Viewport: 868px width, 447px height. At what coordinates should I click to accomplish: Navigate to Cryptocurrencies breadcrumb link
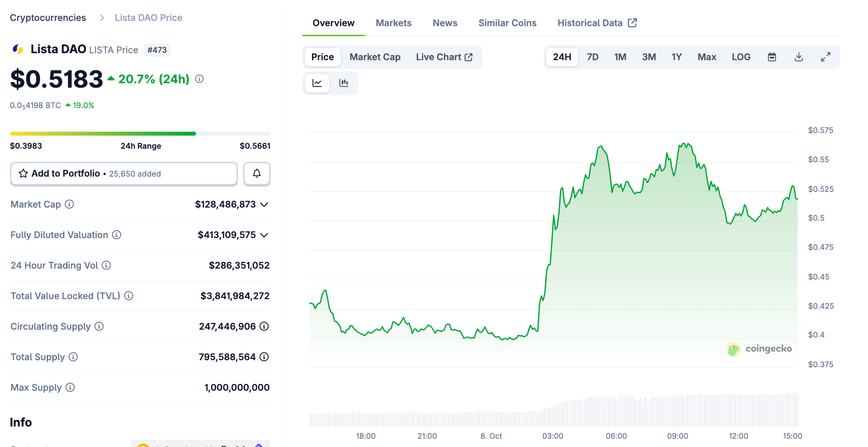[48, 17]
